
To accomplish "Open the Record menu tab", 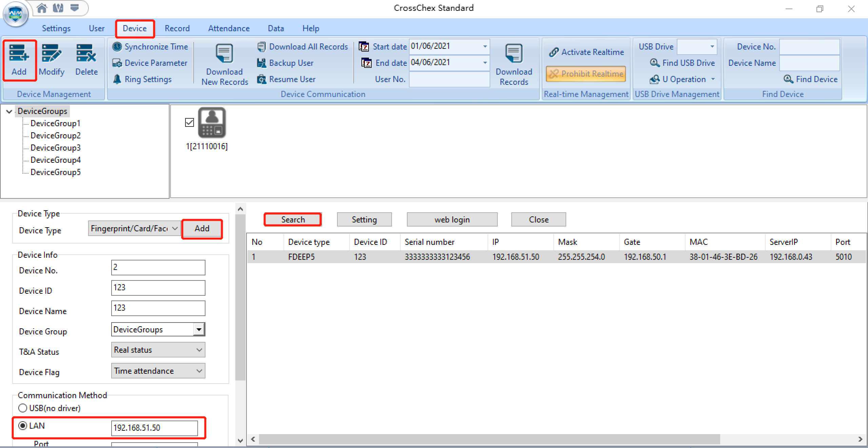I will 177,28.
